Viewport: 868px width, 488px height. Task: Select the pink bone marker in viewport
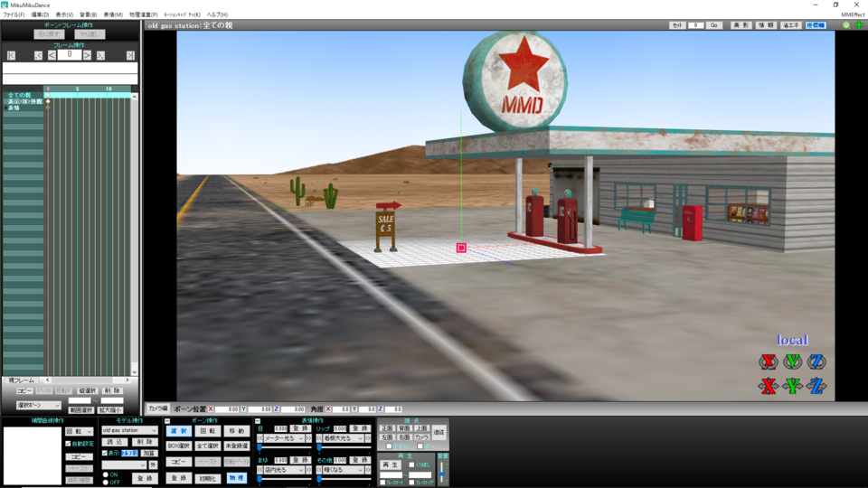coord(461,248)
